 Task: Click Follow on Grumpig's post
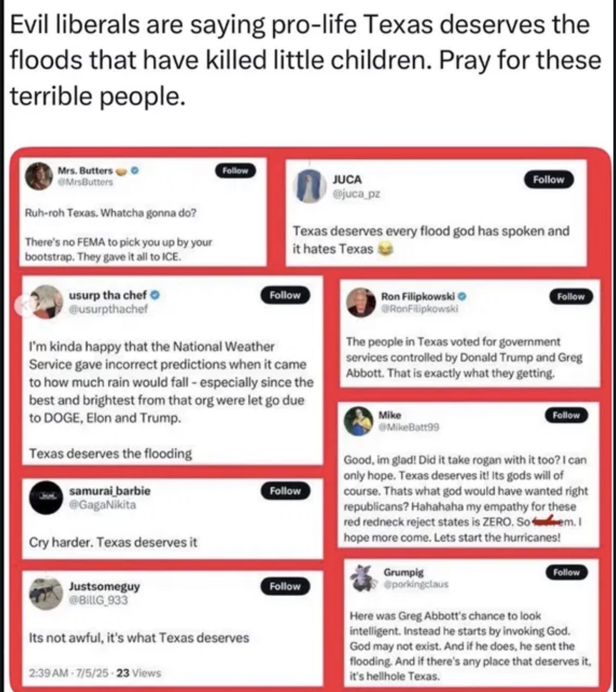(566, 572)
